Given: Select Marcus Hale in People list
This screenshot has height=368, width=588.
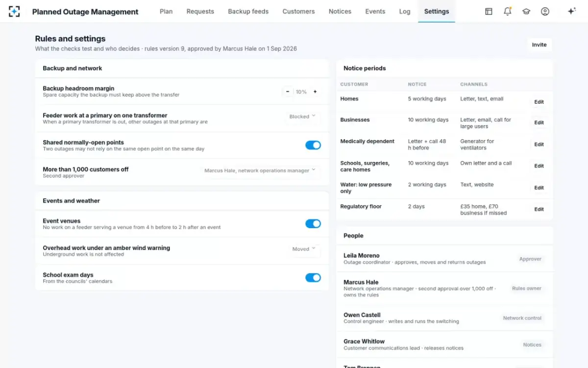Looking at the screenshot, I should pyautogui.click(x=444, y=289).
